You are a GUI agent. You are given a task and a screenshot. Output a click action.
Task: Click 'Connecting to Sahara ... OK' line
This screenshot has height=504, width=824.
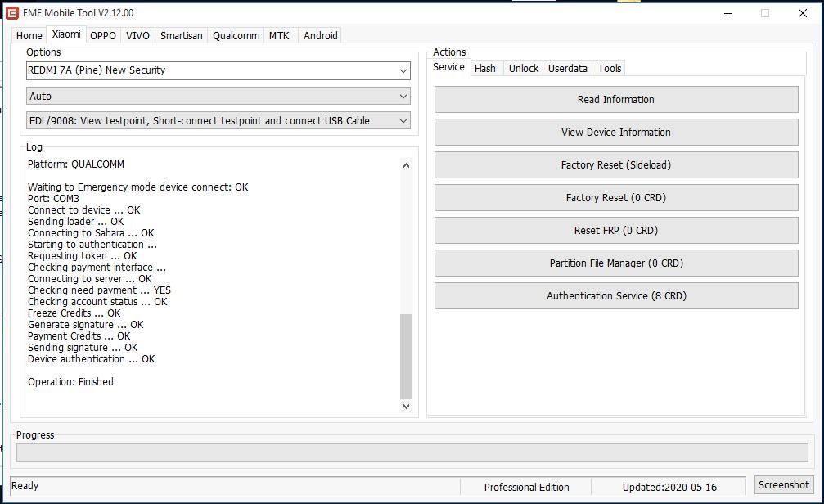[x=91, y=233]
